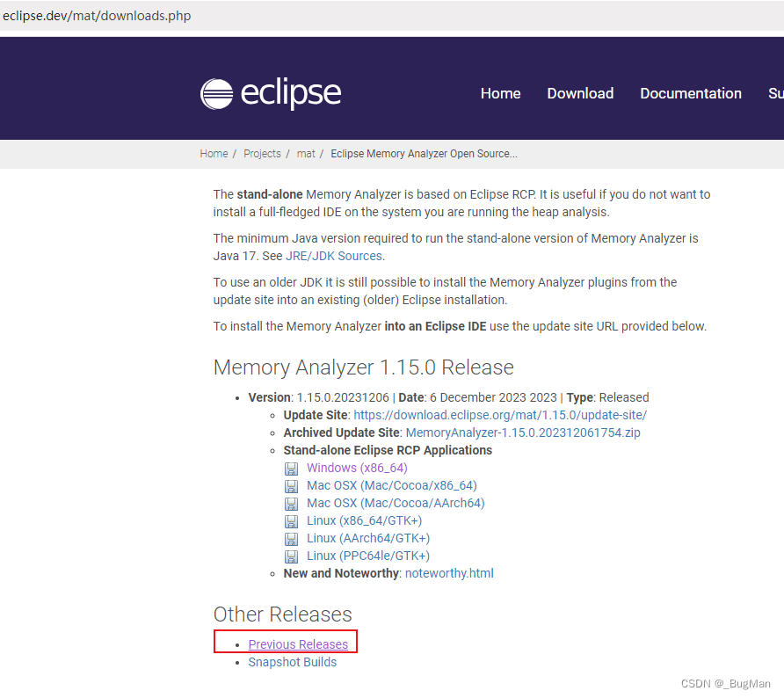Open the Previous Releases link
This screenshot has height=698, width=784.
point(298,644)
